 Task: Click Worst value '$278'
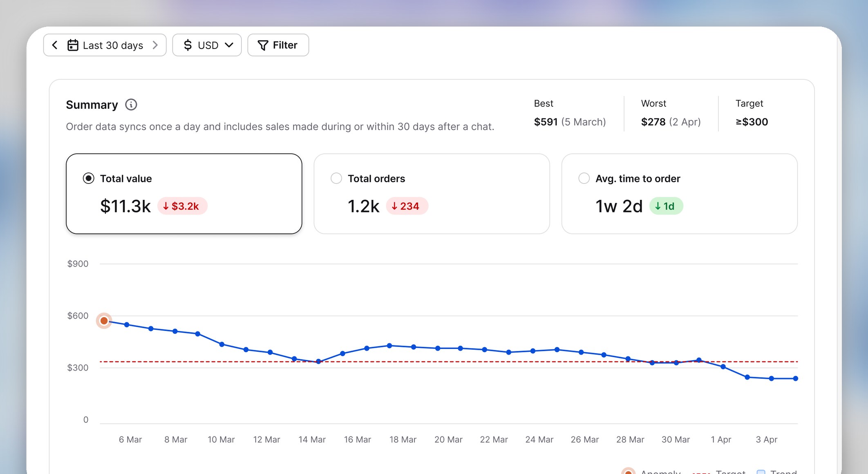pyautogui.click(x=653, y=122)
